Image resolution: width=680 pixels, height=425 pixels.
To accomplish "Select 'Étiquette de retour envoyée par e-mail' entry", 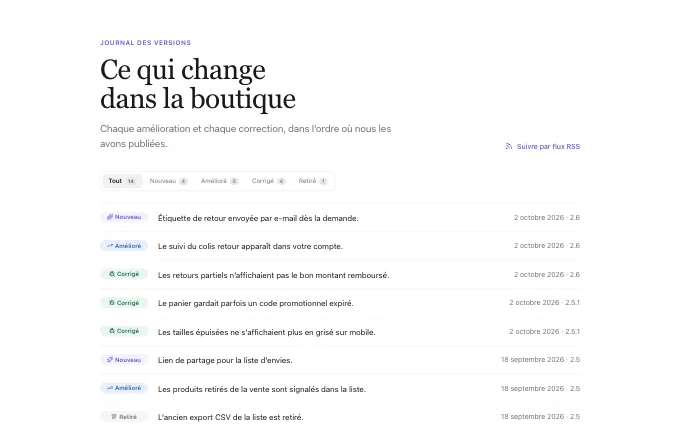I will pos(258,218).
